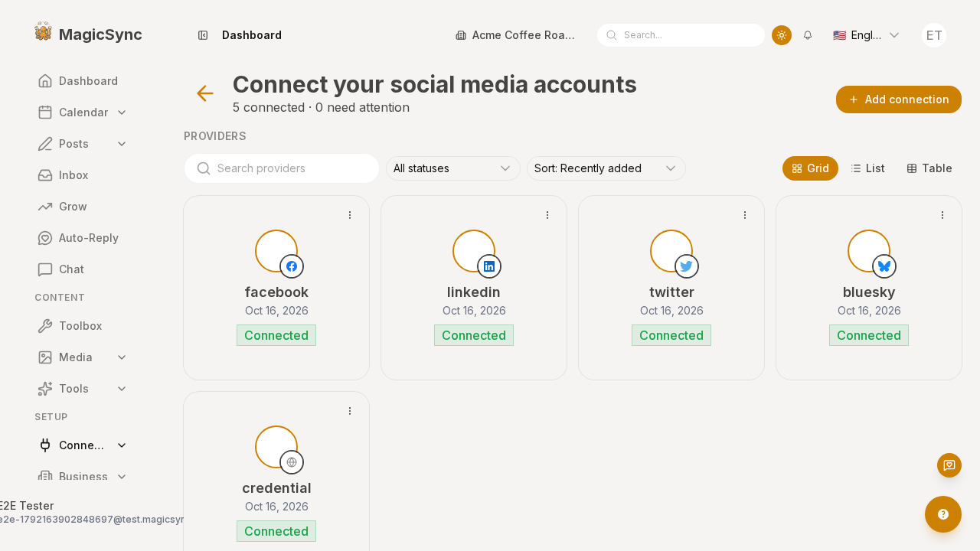Click the twitter bird badge icon
The image size is (980, 551).
687,266
